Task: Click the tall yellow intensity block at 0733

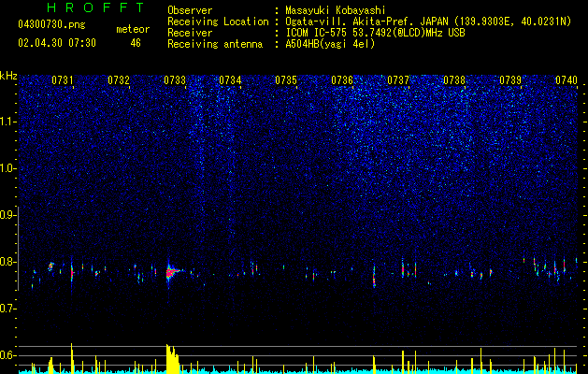Action: click(172, 358)
